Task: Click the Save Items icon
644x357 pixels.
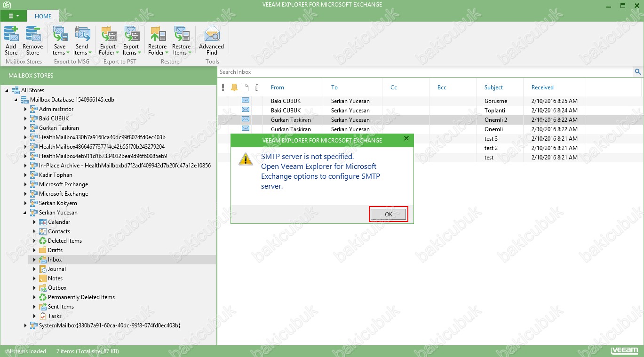Action: coord(60,34)
